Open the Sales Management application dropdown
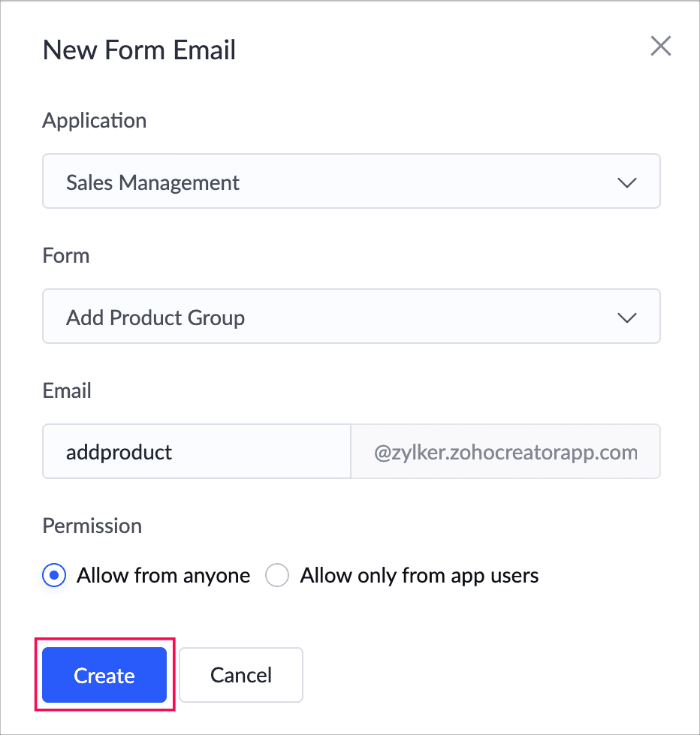Image resolution: width=700 pixels, height=735 pixels. click(x=351, y=182)
